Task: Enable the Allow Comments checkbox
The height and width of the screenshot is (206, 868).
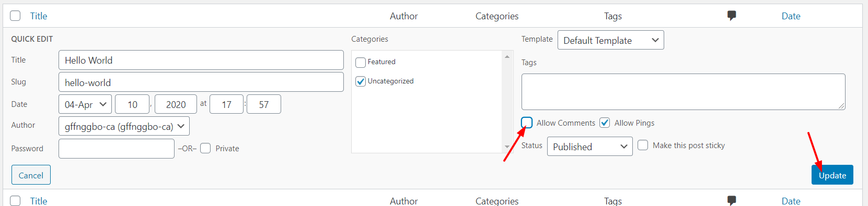Action: pos(527,123)
